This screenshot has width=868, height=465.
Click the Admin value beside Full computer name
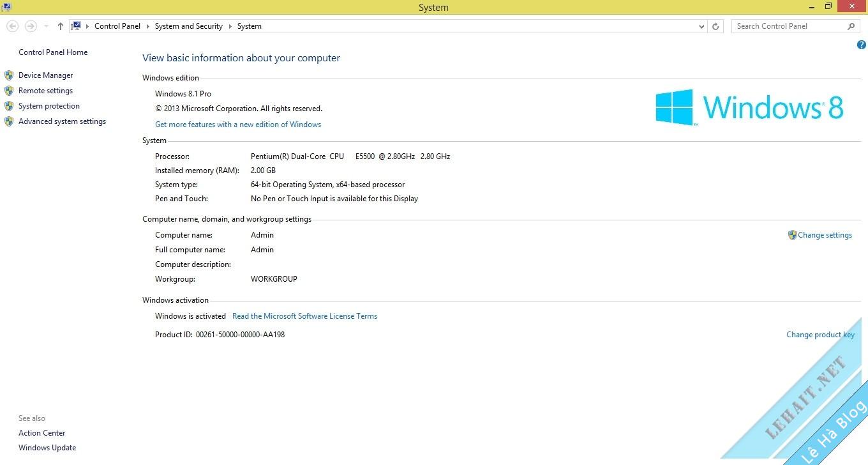click(262, 250)
